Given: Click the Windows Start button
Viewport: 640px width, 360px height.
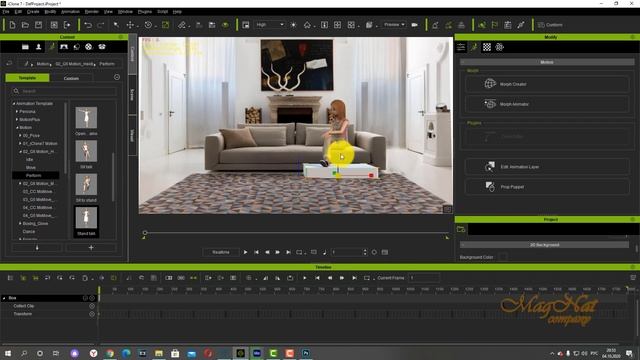Looking at the screenshot, I should coord(7,353).
